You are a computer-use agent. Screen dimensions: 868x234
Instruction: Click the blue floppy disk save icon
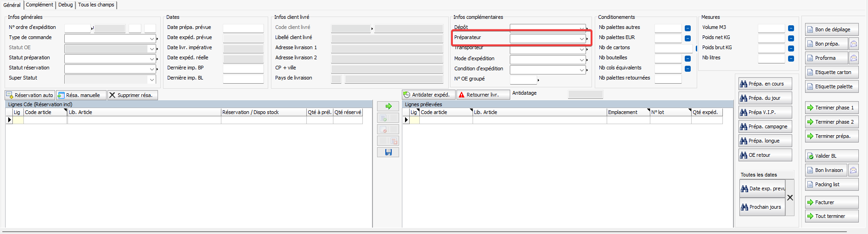pos(388,152)
